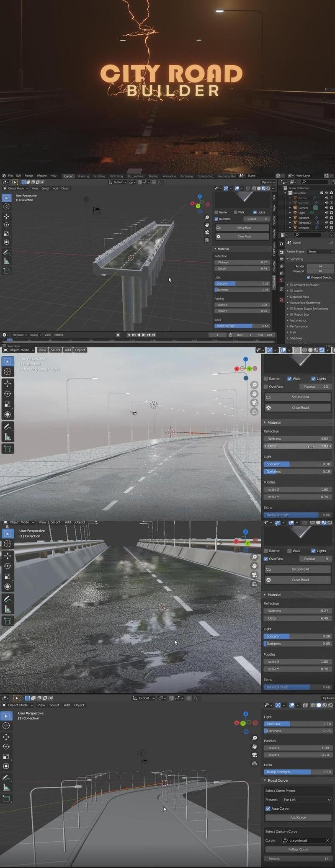This screenshot has height=868, width=335.
Task: Click the curvedroad Curve field
Action: 307,840
